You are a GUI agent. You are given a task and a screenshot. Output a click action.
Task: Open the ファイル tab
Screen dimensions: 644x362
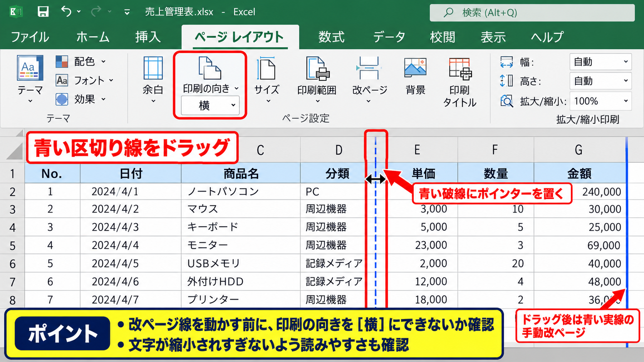30,37
